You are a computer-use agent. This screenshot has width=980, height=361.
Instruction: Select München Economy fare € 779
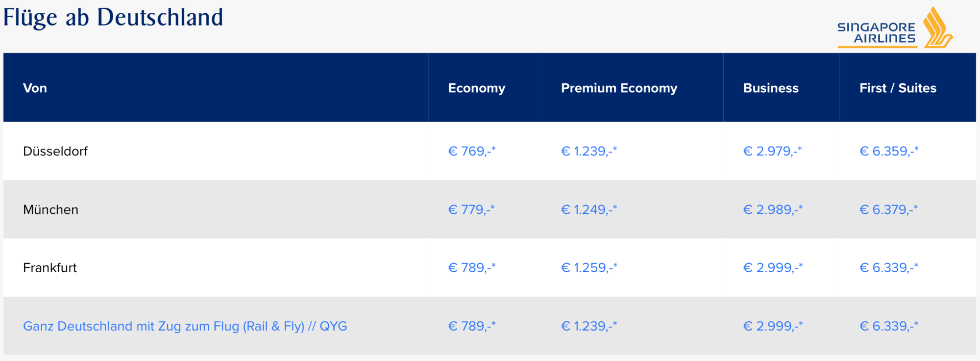point(471,209)
